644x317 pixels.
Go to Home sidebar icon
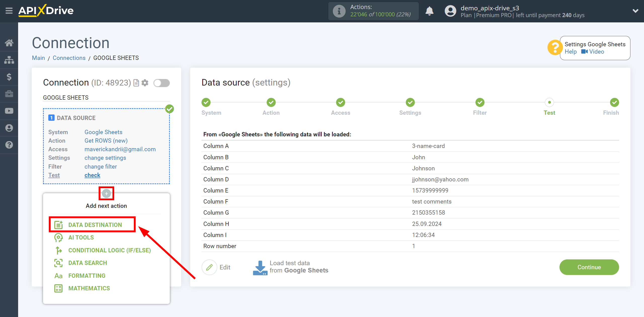(x=9, y=43)
